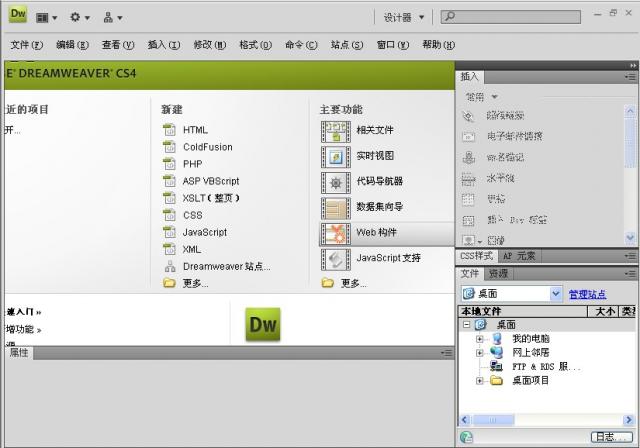Create a new ColdFusion document
This screenshot has width=640, height=448.
click(x=198, y=147)
